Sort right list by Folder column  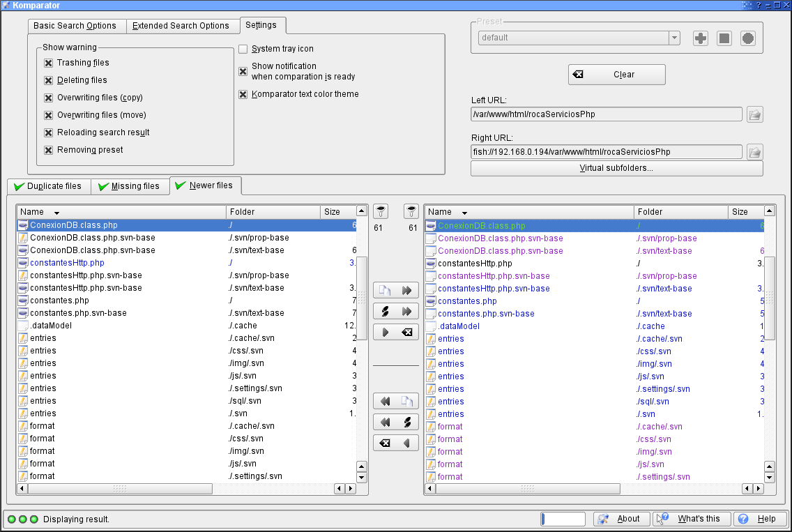tap(681, 212)
